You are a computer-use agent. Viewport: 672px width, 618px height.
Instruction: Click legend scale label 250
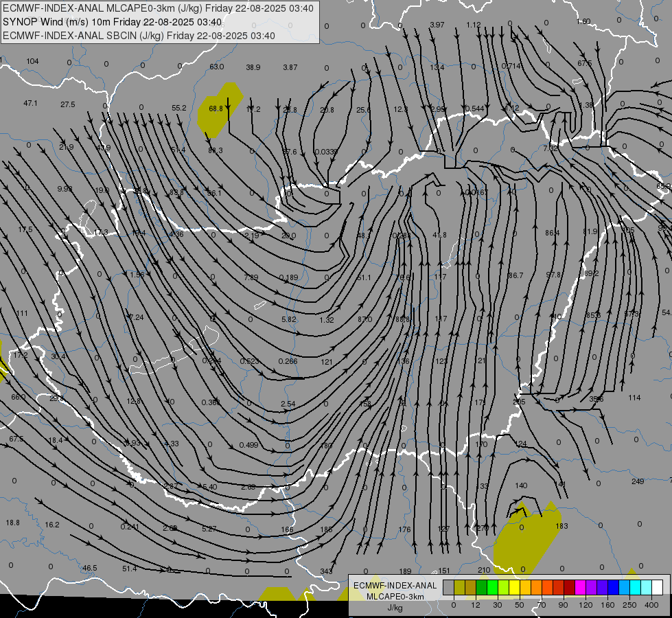pos(629,605)
